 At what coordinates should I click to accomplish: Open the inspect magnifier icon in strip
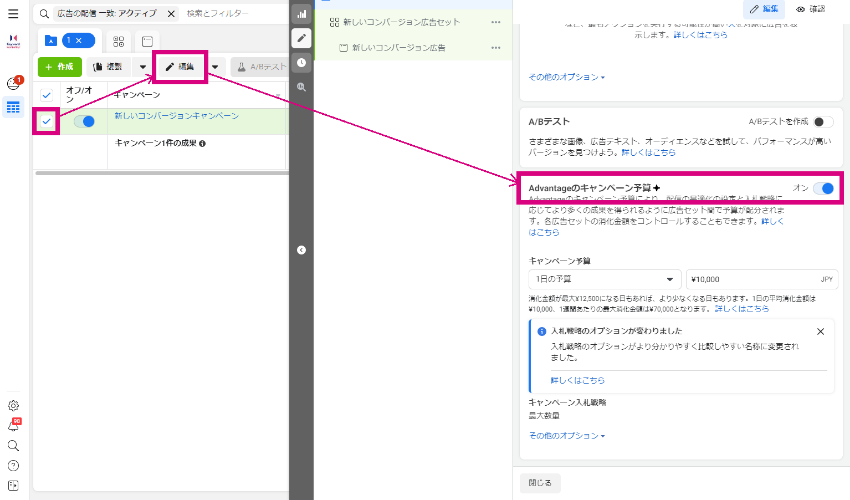301,87
